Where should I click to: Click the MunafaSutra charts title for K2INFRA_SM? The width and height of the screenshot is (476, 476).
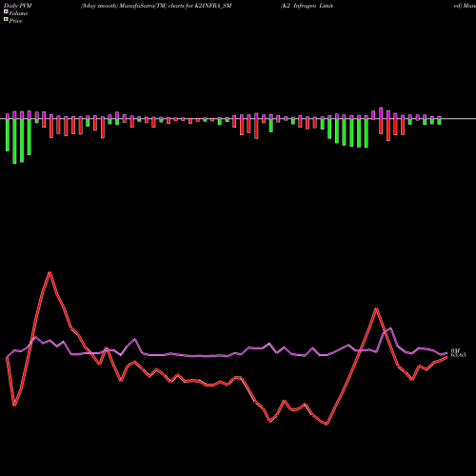tap(156, 6)
